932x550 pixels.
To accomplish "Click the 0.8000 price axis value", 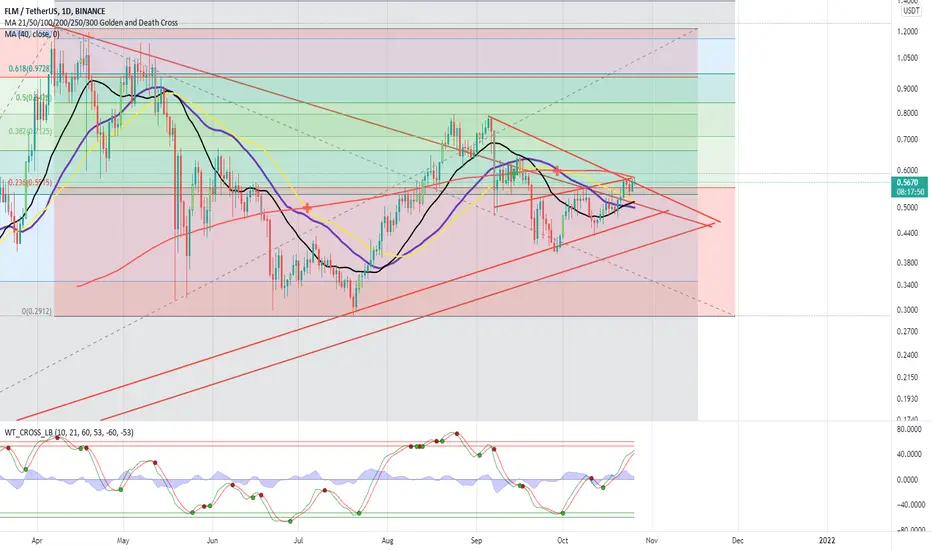I will click(x=907, y=114).
